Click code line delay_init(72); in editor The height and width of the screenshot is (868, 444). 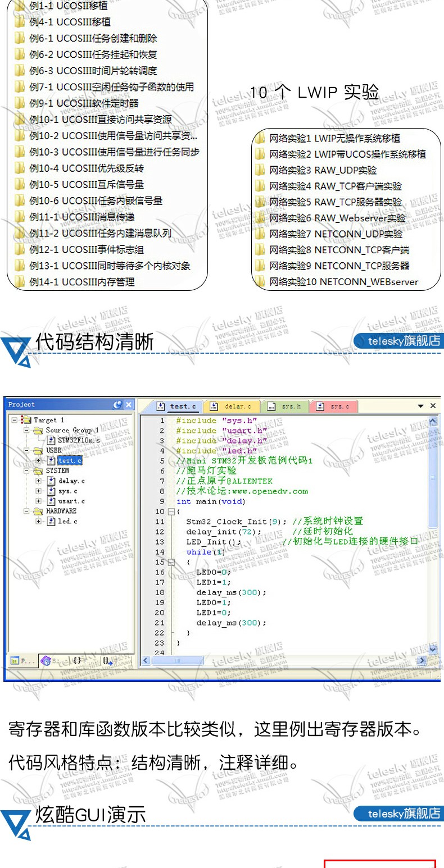coord(224,532)
